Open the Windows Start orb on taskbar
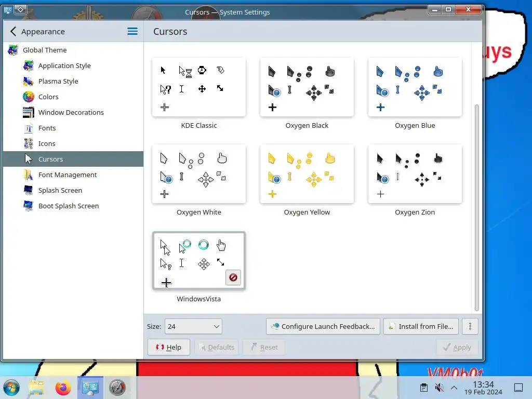Viewport: 532px width, 399px height. coord(11,388)
